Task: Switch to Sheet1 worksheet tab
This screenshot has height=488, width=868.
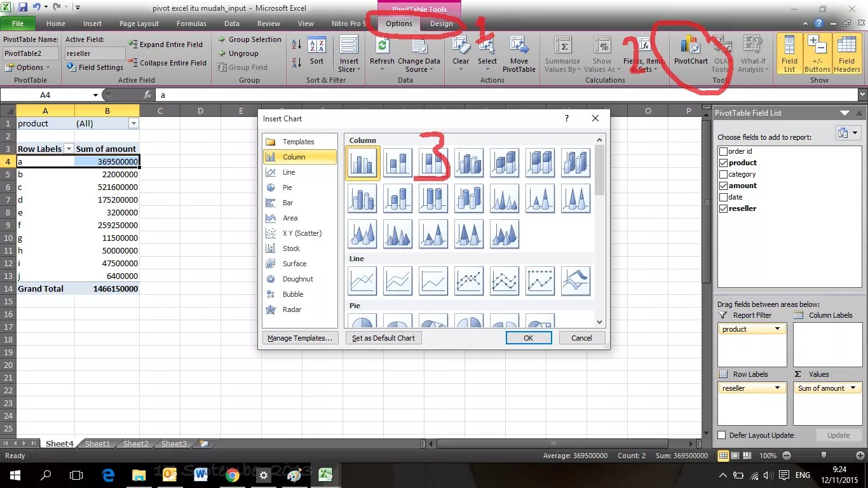Action: click(97, 444)
